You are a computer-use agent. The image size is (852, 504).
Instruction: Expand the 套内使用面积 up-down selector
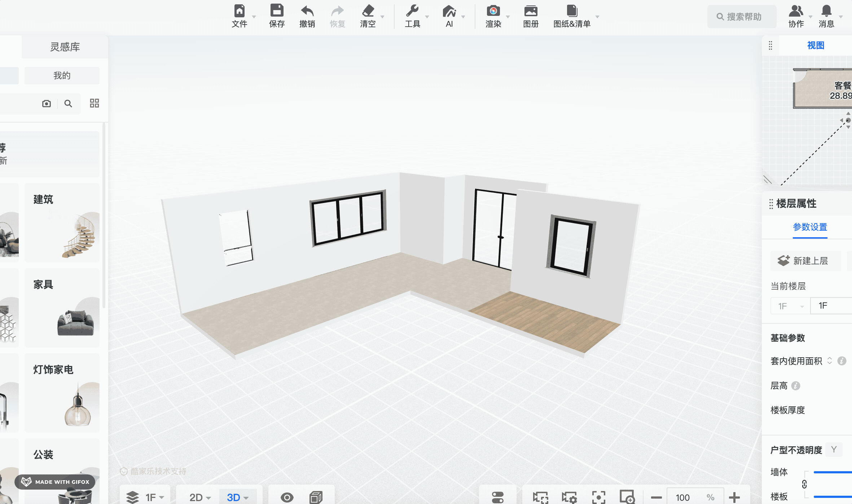[x=830, y=361]
